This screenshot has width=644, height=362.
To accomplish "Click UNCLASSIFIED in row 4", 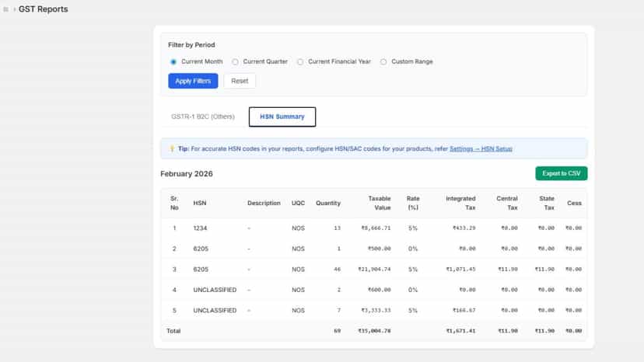I will point(215,290).
